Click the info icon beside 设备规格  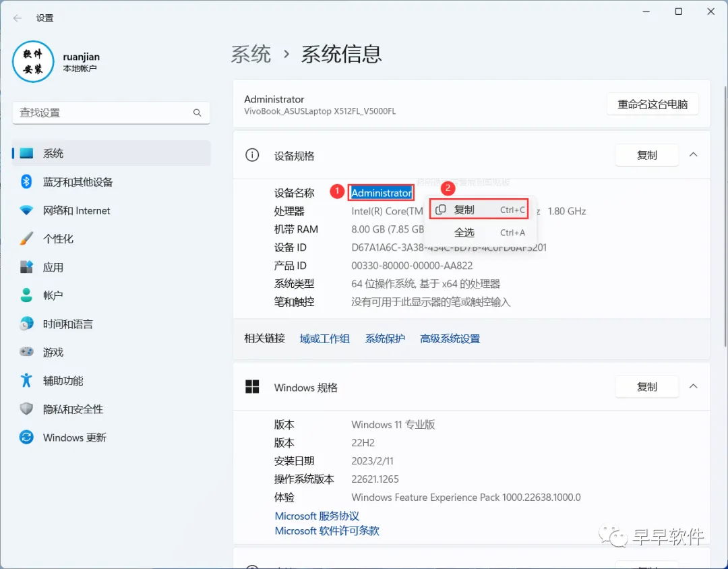coord(252,155)
